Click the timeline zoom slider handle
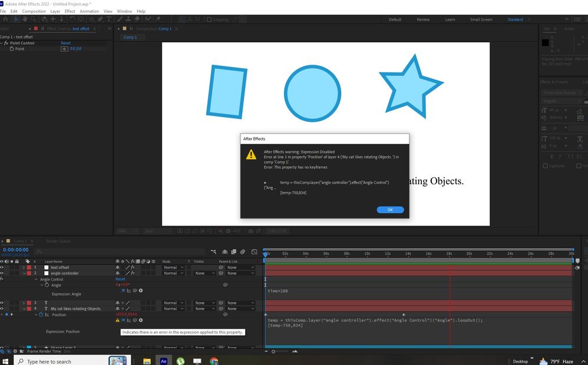588x365 pixels. (x=273, y=351)
